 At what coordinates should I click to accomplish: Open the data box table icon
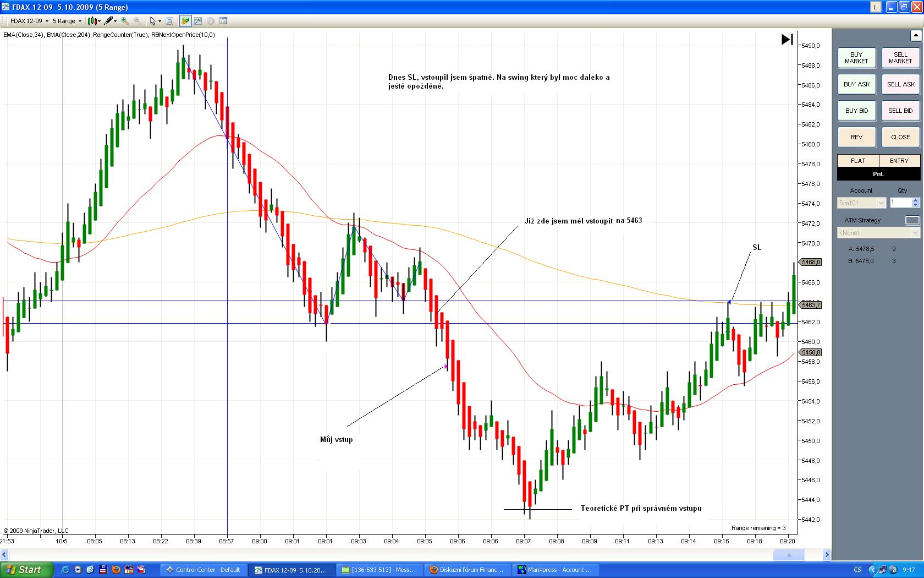pyautogui.click(x=223, y=21)
